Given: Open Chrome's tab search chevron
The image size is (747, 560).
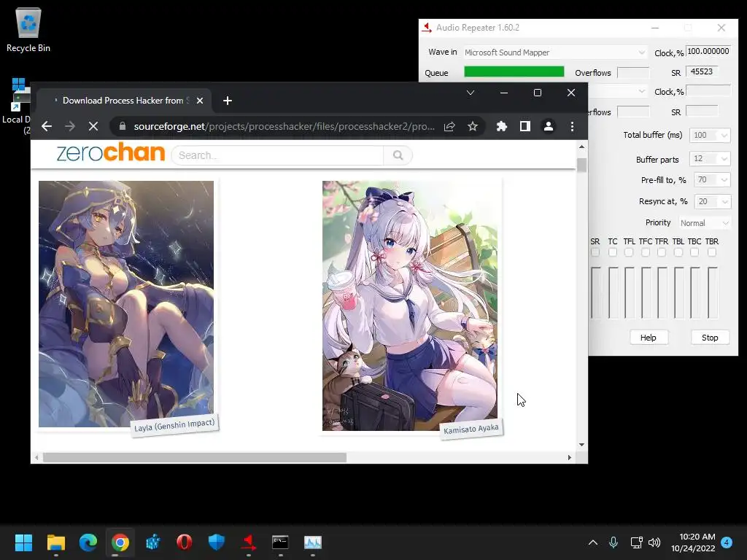Looking at the screenshot, I should click(x=471, y=93).
